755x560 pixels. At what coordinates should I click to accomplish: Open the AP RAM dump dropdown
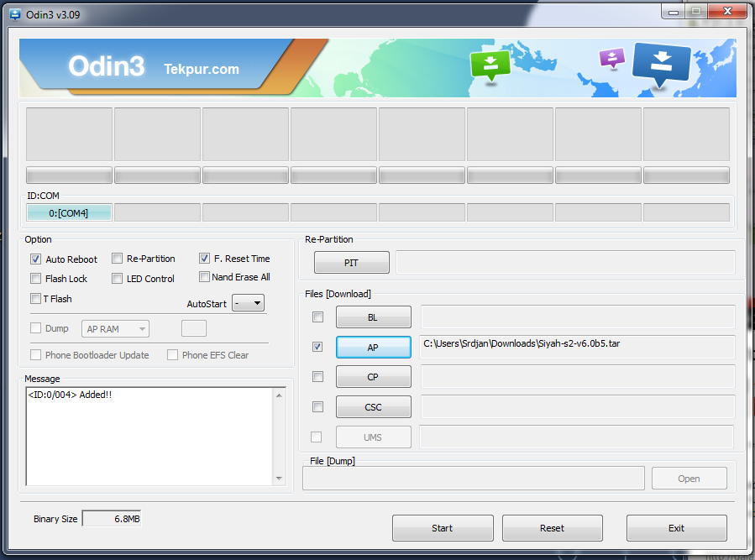pos(115,329)
